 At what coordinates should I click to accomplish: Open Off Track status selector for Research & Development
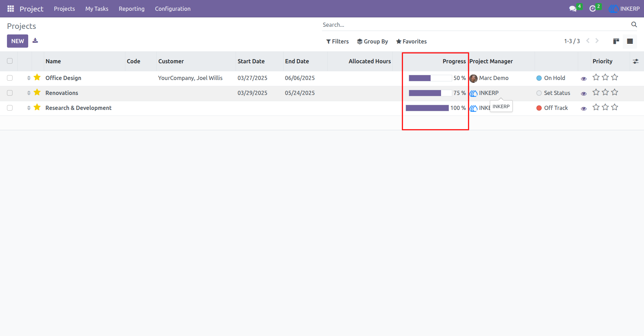pyautogui.click(x=552, y=108)
